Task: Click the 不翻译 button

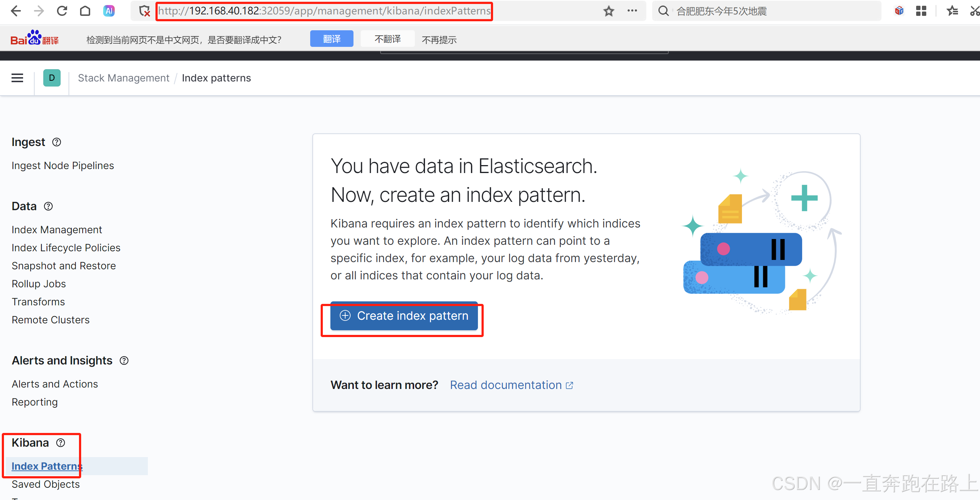Action: click(x=387, y=39)
